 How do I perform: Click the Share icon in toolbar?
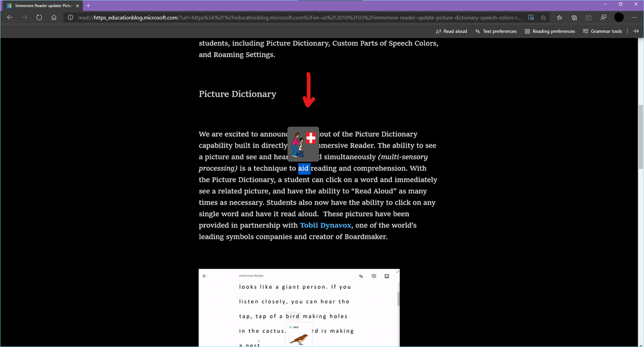click(x=589, y=17)
